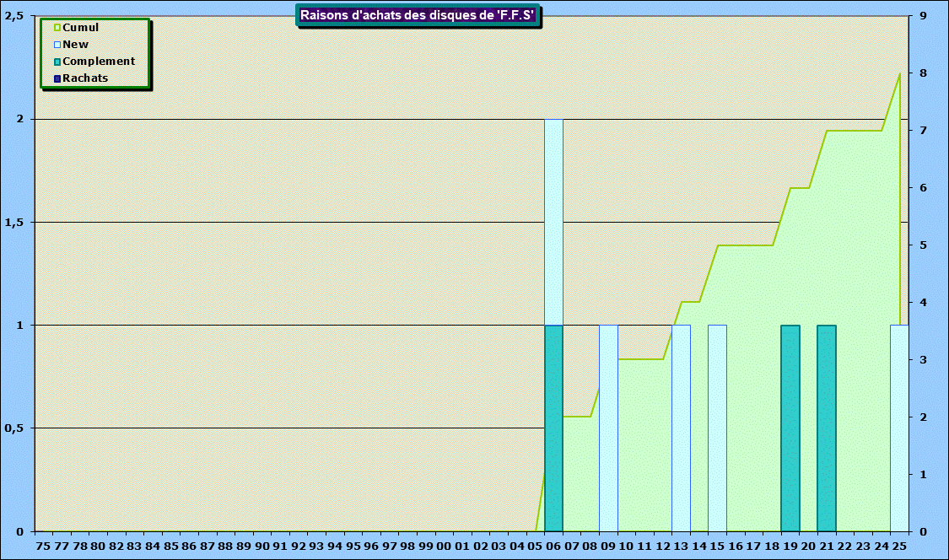Click the x-axis label '00'
Image resolution: width=949 pixels, height=560 pixels.
(444, 546)
